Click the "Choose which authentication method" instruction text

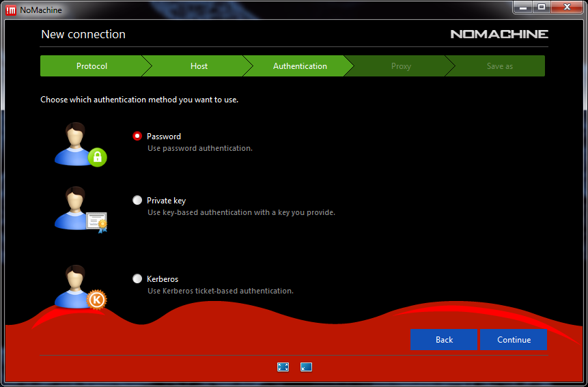(x=139, y=100)
